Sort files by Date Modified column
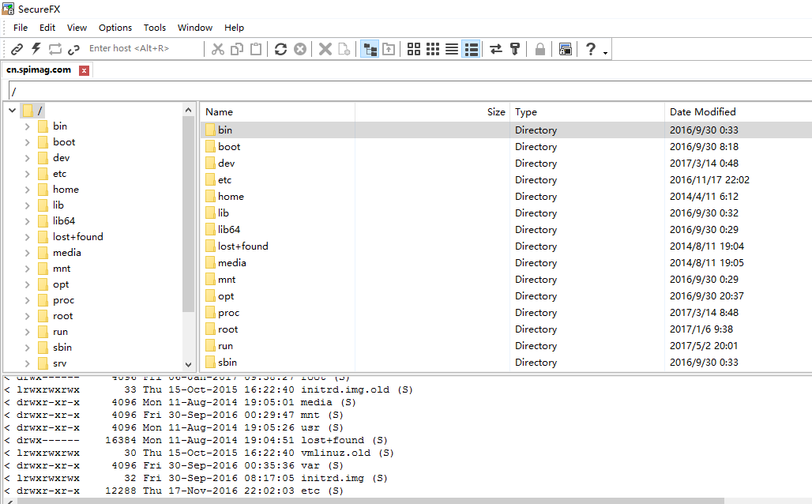 pos(702,112)
